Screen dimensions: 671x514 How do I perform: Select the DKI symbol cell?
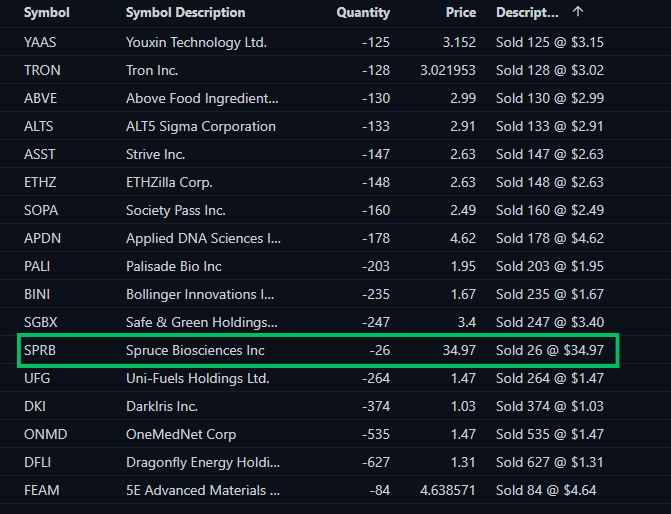coord(35,406)
